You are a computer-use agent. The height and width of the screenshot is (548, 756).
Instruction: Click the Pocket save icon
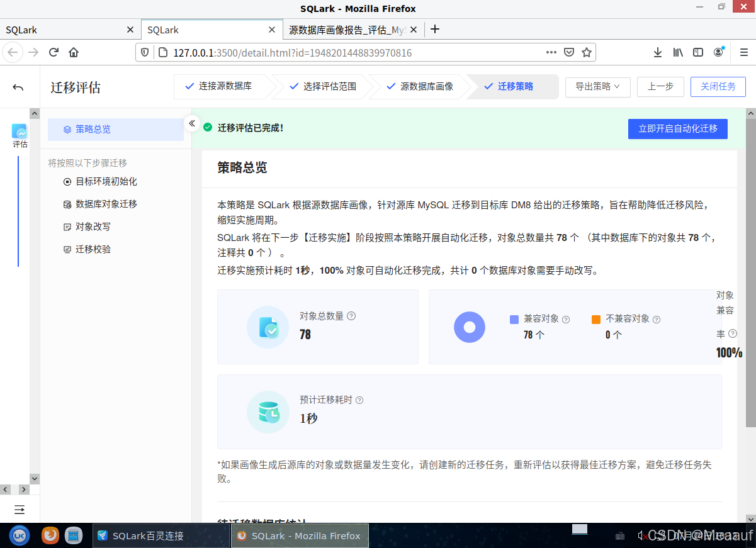pos(569,52)
